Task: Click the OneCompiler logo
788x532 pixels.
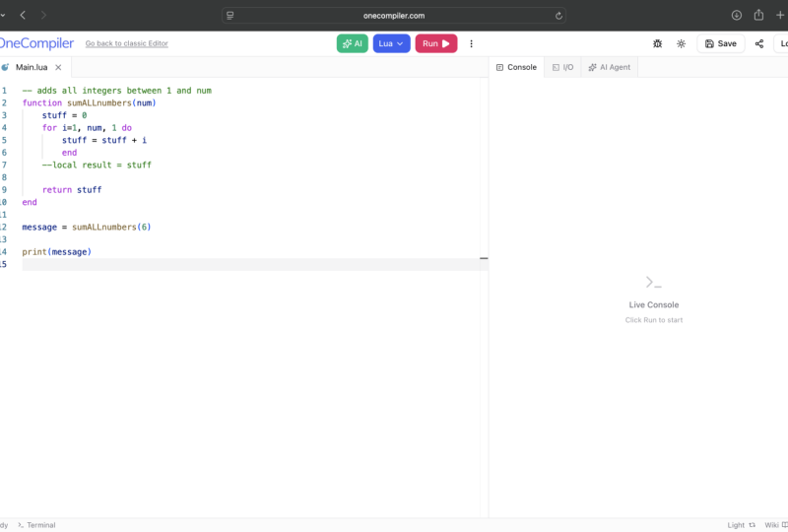Action: 36,43
